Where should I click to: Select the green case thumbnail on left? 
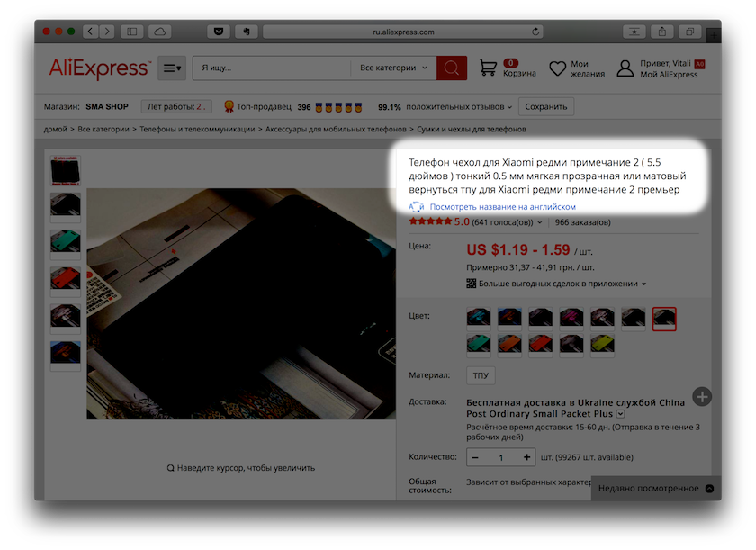coord(65,244)
